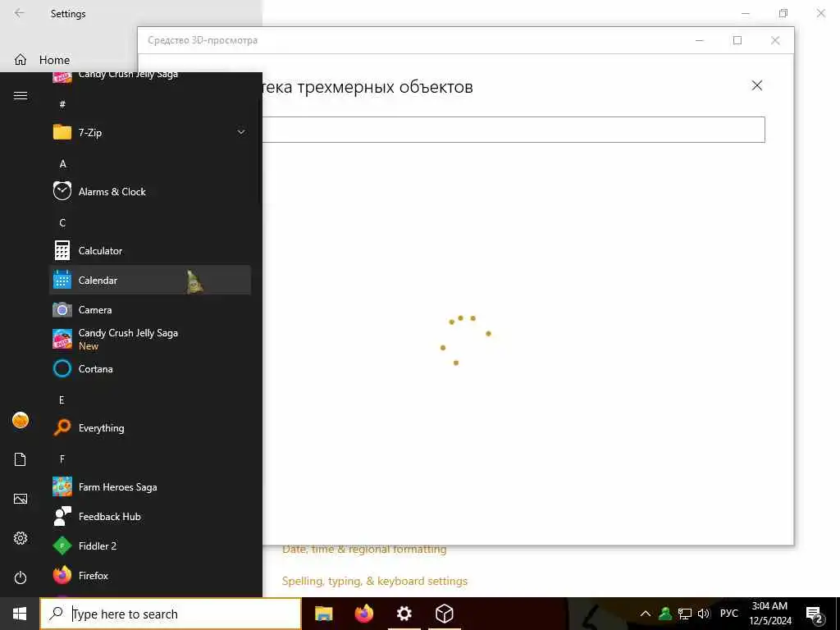Open the volume tray icon
The image size is (840, 630).
[703, 614]
